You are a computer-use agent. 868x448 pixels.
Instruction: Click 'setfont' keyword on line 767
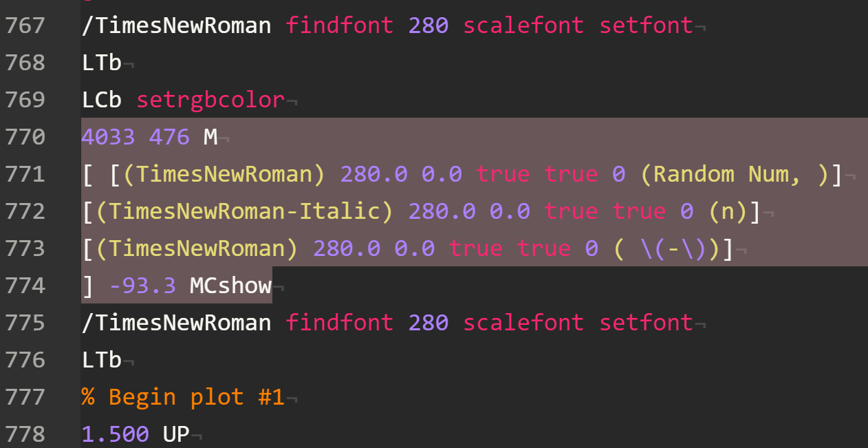646,26
